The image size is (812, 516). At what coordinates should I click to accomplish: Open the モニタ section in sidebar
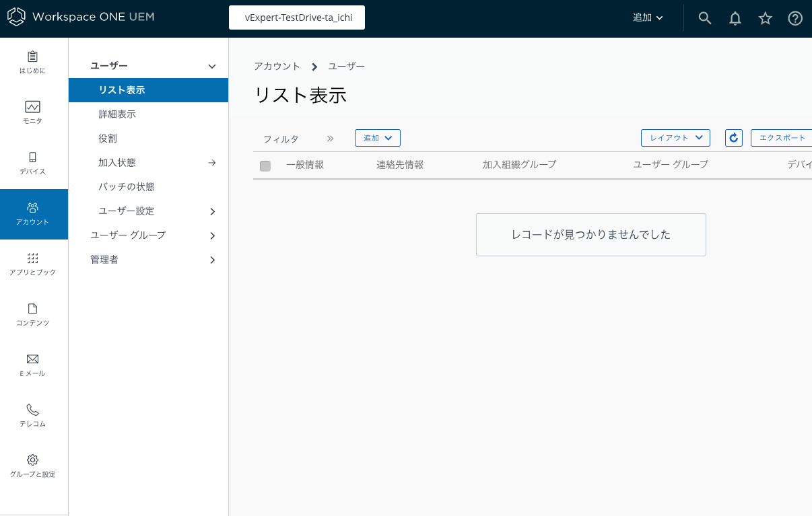(x=32, y=112)
